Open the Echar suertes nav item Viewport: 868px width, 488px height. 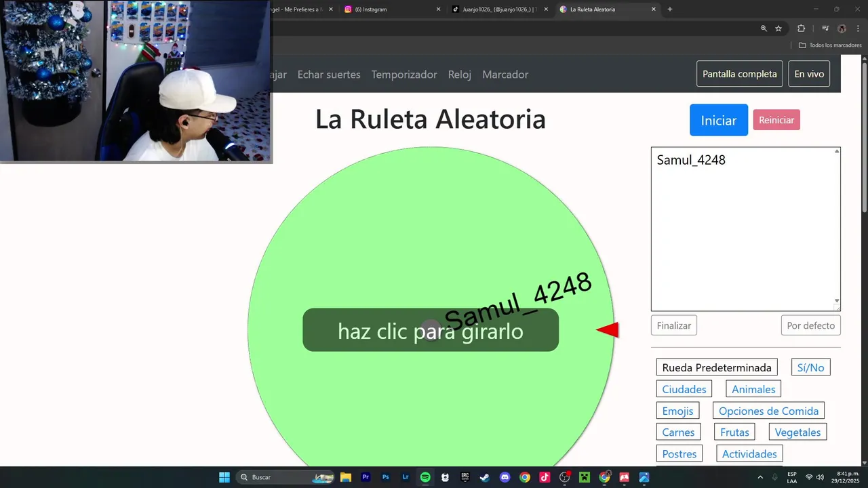coord(329,75)
